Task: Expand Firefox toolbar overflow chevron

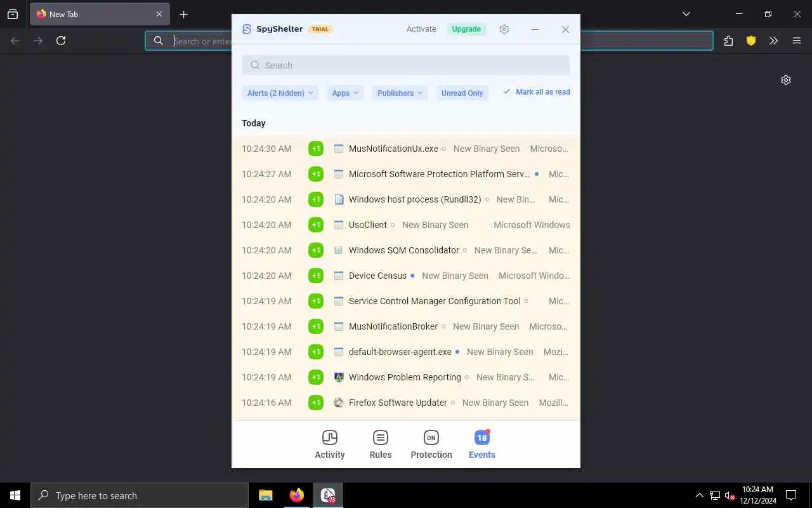Action: coord(773,41)
